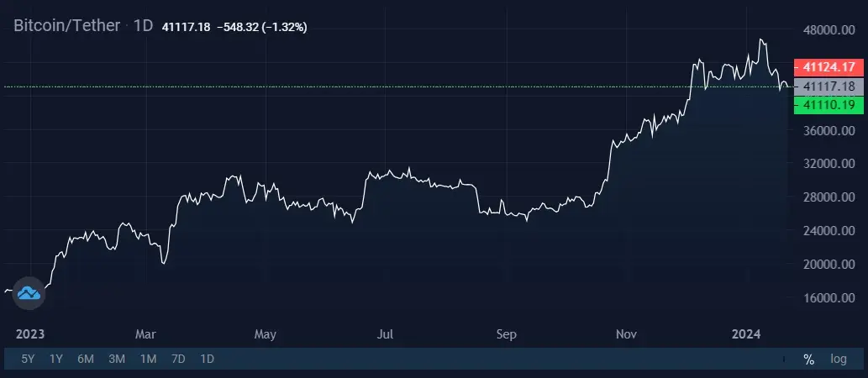Image resolution: width=868 pixels, height=378 pixels.
Task: Click the 2023 date axis label
Action: (30, 334)
